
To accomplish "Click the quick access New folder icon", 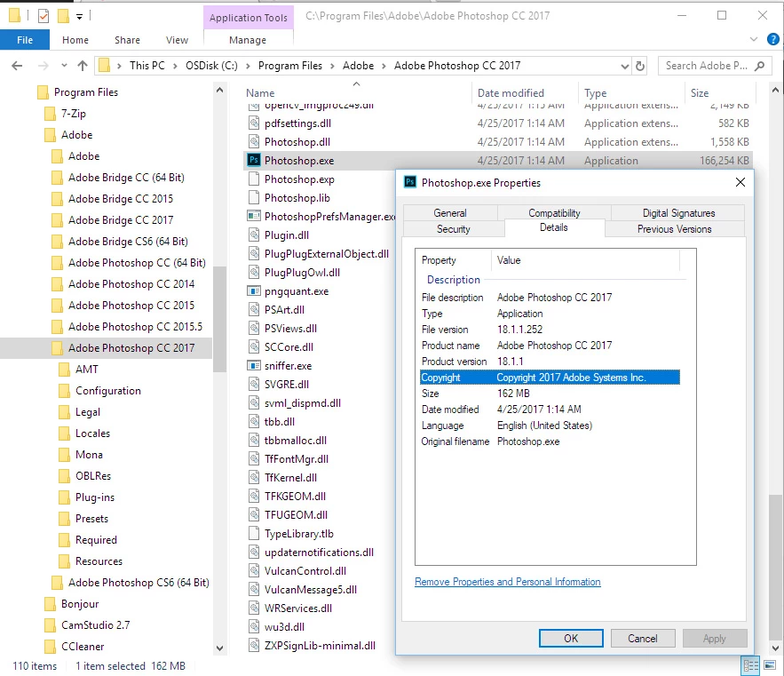I will tap(63, 17).
